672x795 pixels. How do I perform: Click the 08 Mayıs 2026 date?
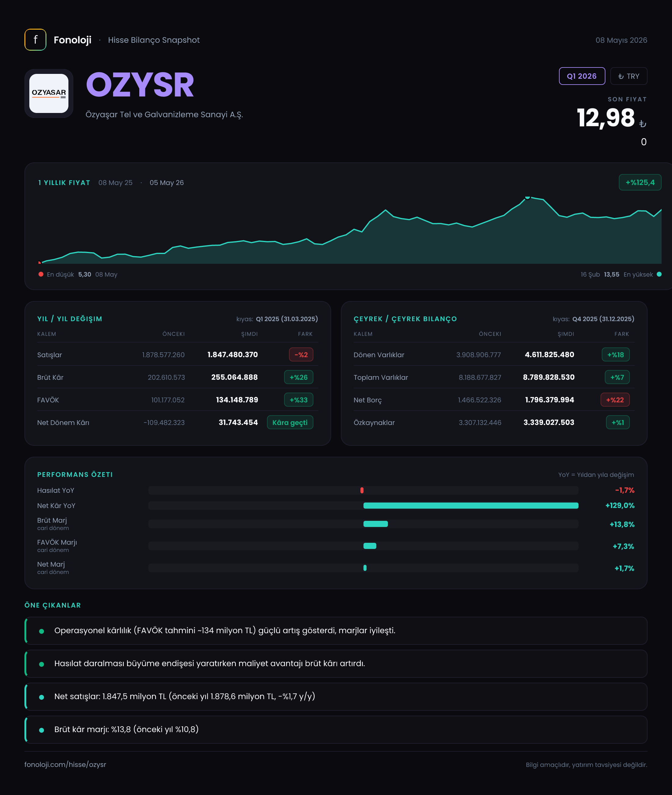(621, 40)
